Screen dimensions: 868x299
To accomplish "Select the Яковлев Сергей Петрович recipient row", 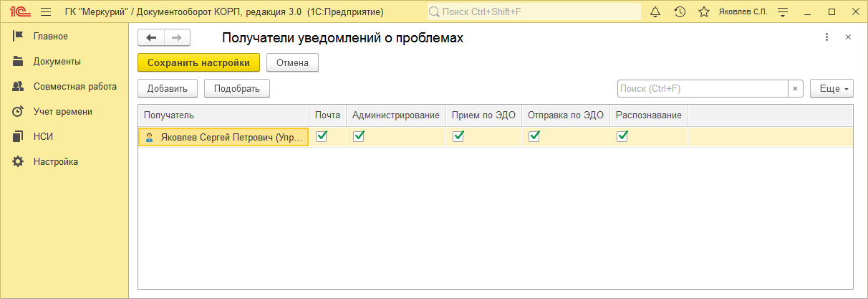I will [496, 137].
